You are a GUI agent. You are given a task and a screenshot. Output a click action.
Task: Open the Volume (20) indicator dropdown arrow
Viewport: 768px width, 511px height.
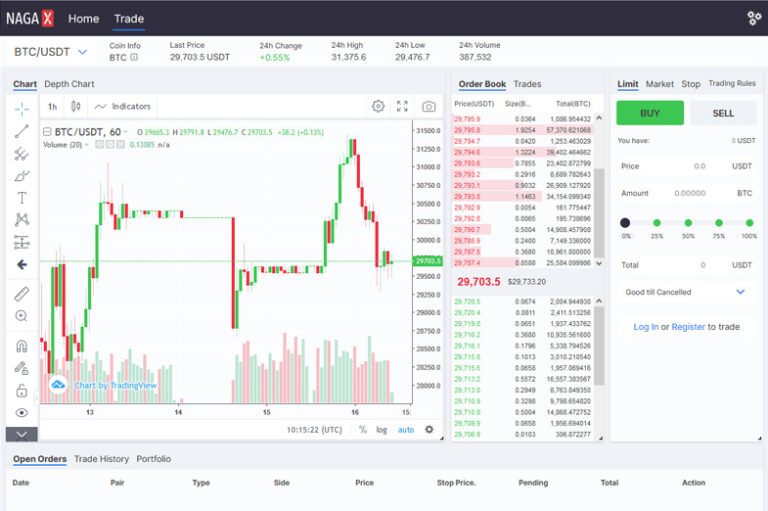[x=87, y=145]
